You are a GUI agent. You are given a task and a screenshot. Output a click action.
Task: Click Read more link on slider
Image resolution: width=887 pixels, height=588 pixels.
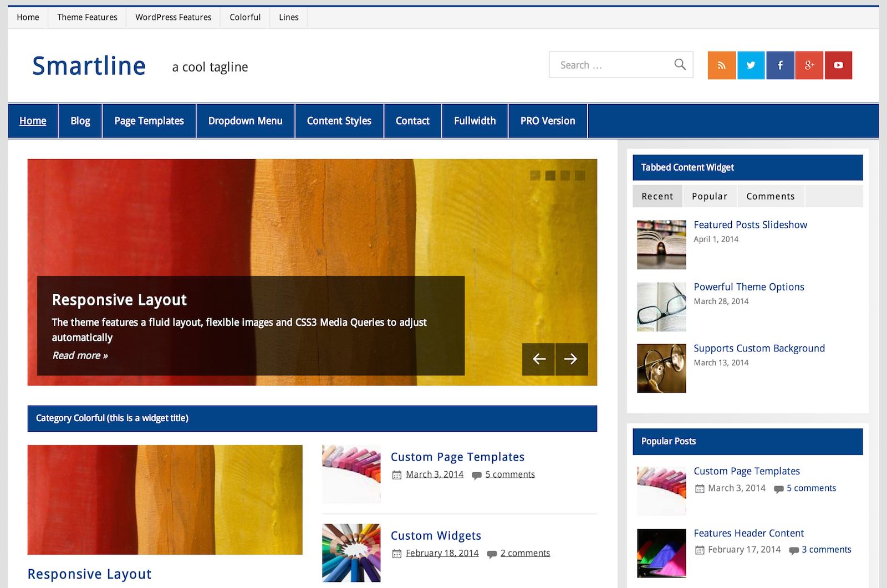[80, 356]
